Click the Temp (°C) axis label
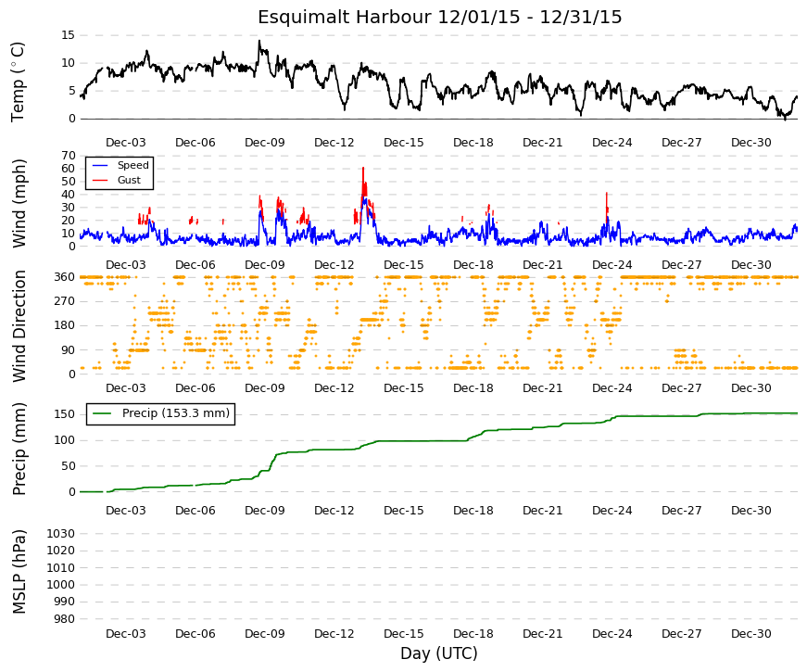Screen dimensions: 807x672 18,82
